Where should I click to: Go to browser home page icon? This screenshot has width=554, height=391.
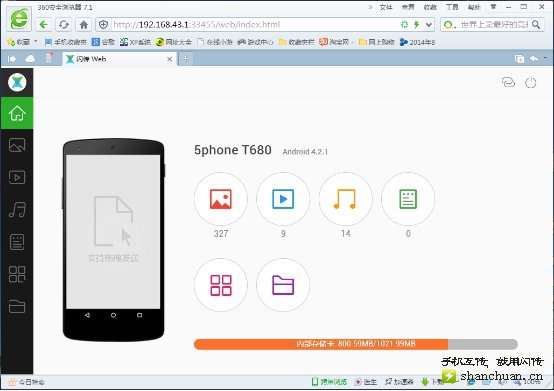point(84,24)
